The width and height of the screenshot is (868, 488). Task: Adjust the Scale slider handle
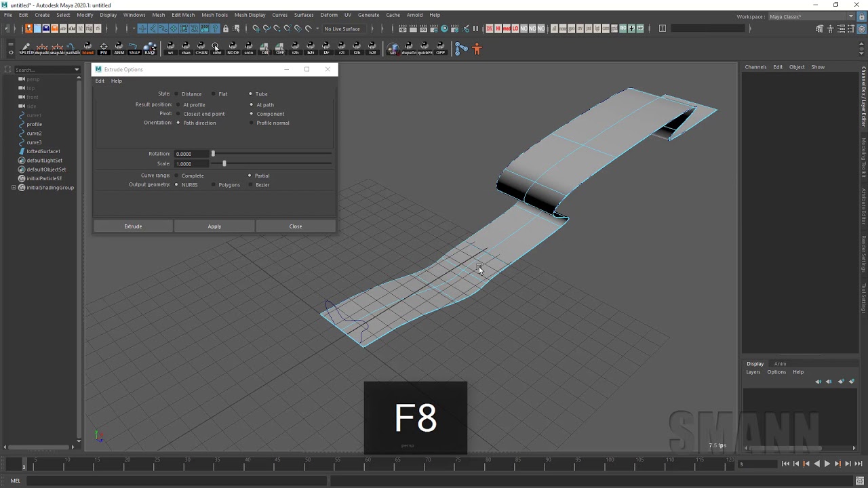(224, 163)
